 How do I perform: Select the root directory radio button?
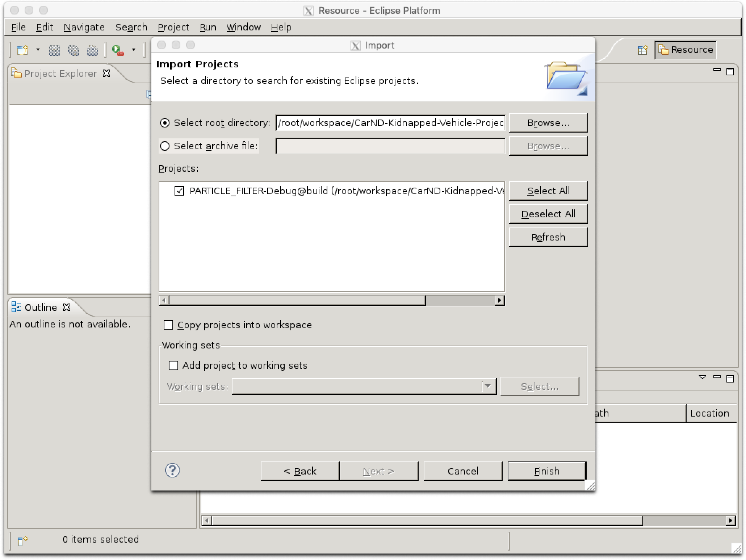pos(165,122)
